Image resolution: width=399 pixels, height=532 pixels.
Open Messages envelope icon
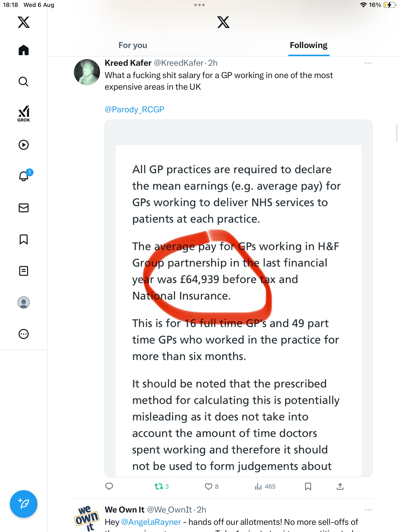(x=24, y=208)
